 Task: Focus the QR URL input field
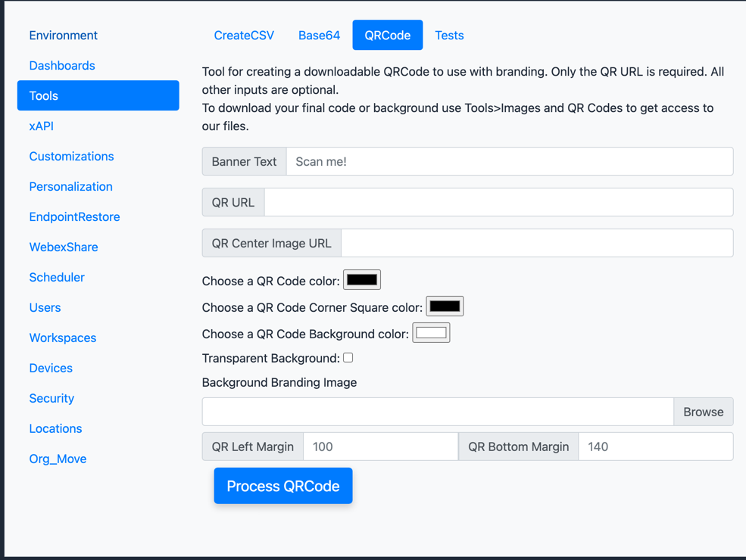coord(498,203)
